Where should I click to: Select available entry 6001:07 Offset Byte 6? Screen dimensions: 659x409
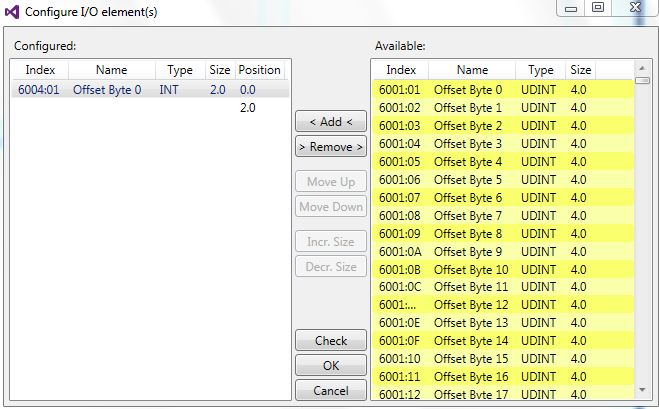[x=503, y=198]
